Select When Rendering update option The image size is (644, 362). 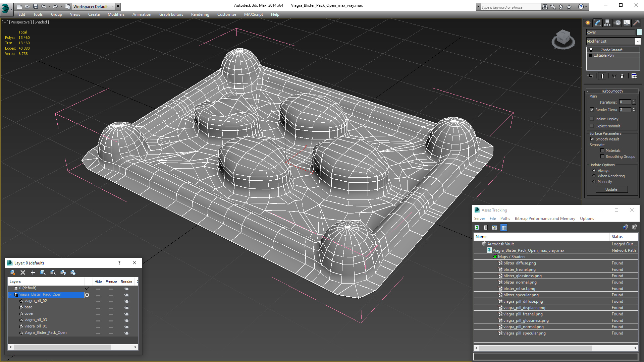point(594,176)
